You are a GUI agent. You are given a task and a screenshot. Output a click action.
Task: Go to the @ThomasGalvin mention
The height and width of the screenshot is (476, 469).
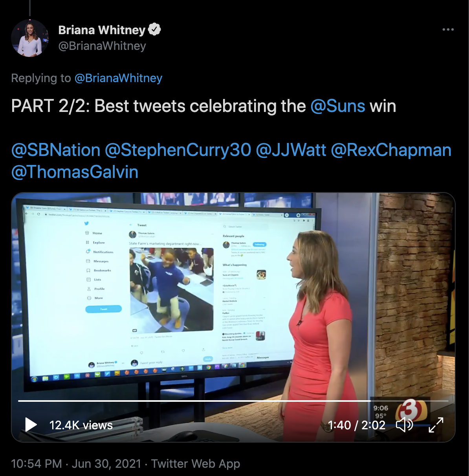coord(75,172)
